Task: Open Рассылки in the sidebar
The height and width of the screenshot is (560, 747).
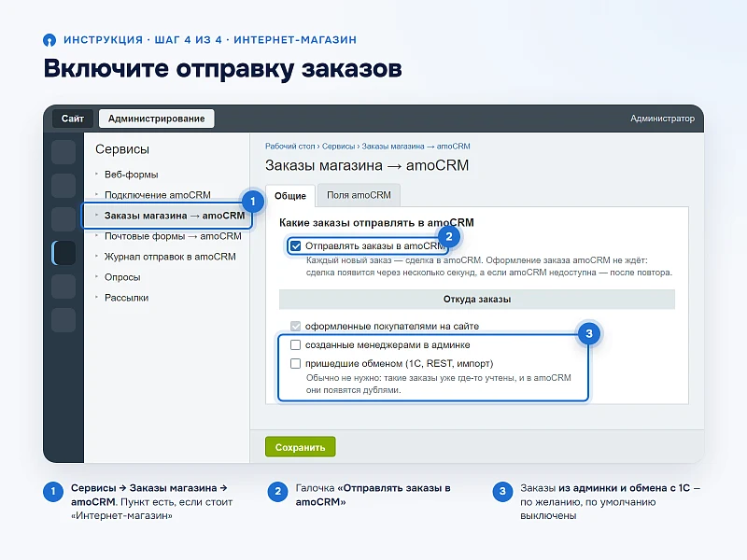Action: click(x=126, y=297)
